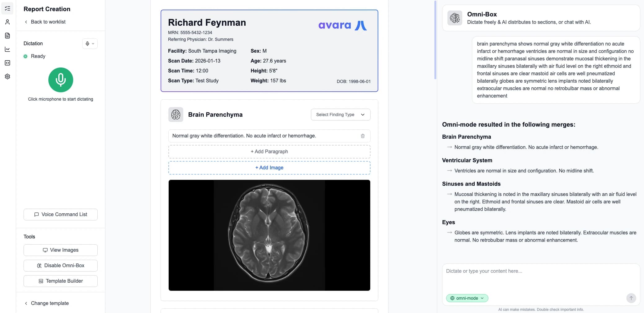The width and height of the screenshot is (644, 313).
Task: Open the analytics chart icon in sidebar
Action: click(x=8, y=49)
